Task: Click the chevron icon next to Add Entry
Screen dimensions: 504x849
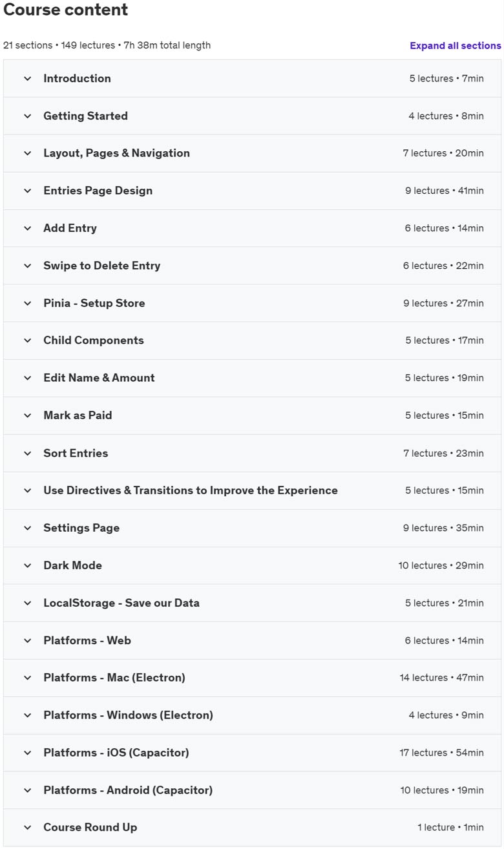Action: (x=27, y=229)
